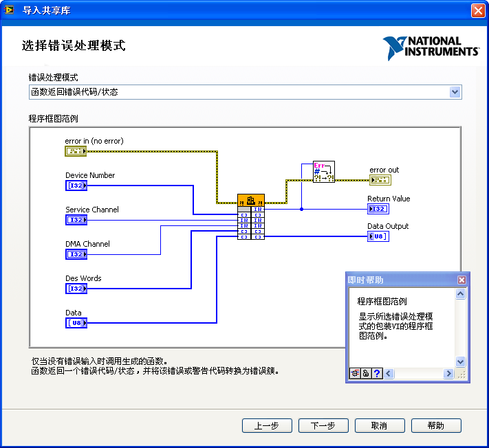Go back with the 上一步 button
The height and width of the screenshot is (448, 489).
point(267,426)
